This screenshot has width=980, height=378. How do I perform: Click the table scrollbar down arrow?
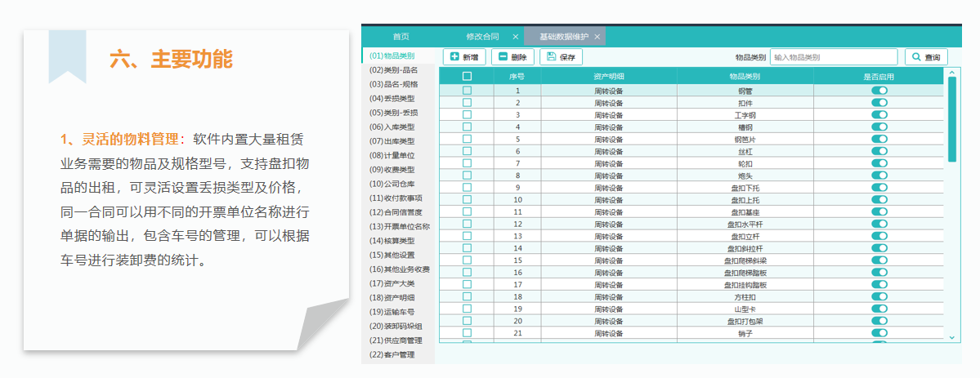click(x=952, y=337)
